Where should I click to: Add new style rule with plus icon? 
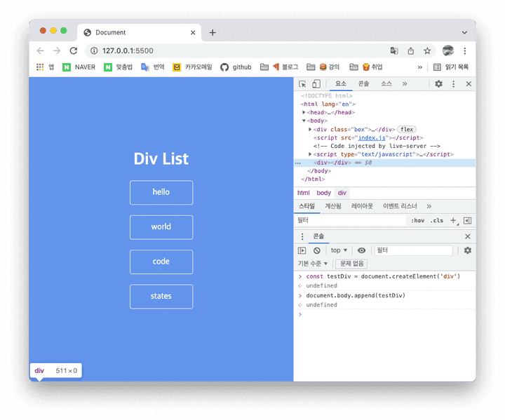click(453, 220)
